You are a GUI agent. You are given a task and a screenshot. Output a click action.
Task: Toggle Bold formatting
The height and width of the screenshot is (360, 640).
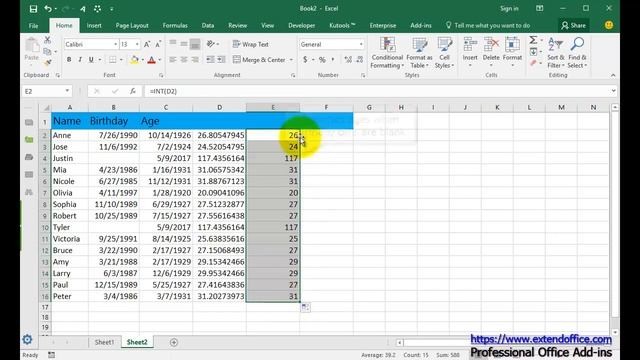point(69,60)
